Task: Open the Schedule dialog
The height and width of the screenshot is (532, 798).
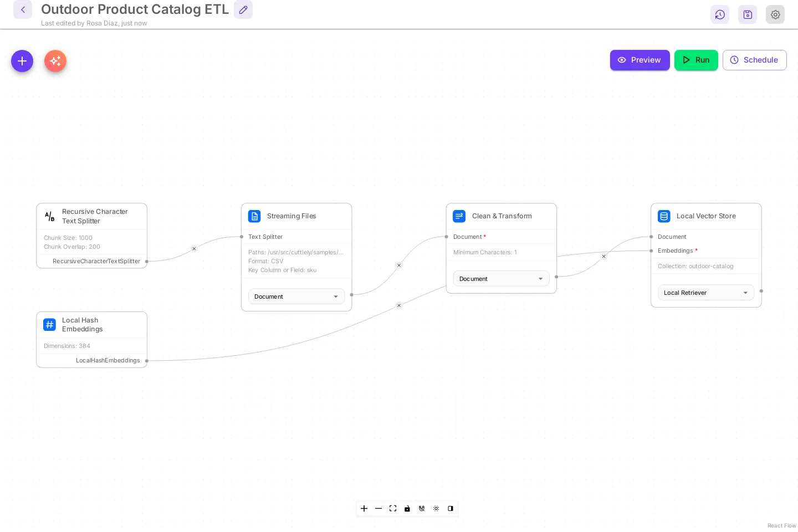Action: (x=755, y=60)
